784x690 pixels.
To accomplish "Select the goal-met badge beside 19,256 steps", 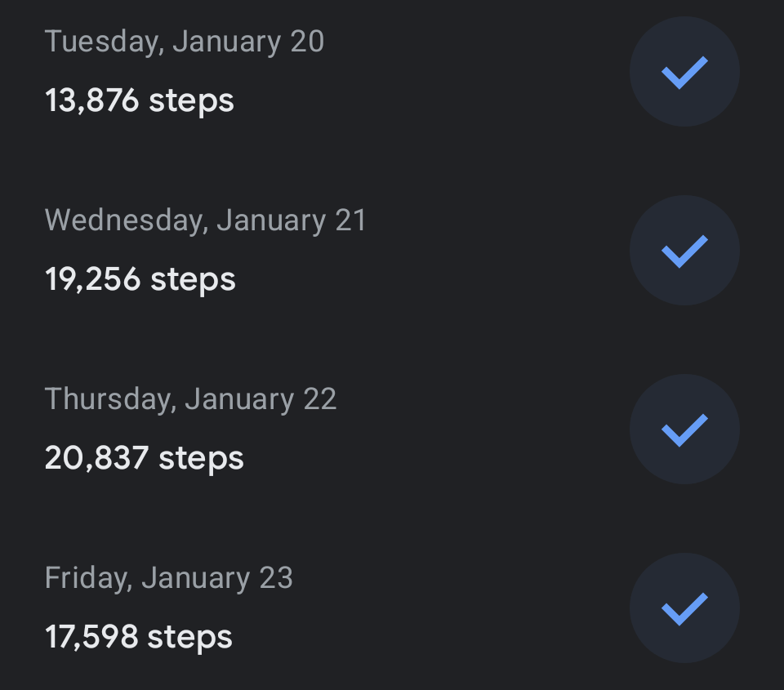I will coord(684,251).
